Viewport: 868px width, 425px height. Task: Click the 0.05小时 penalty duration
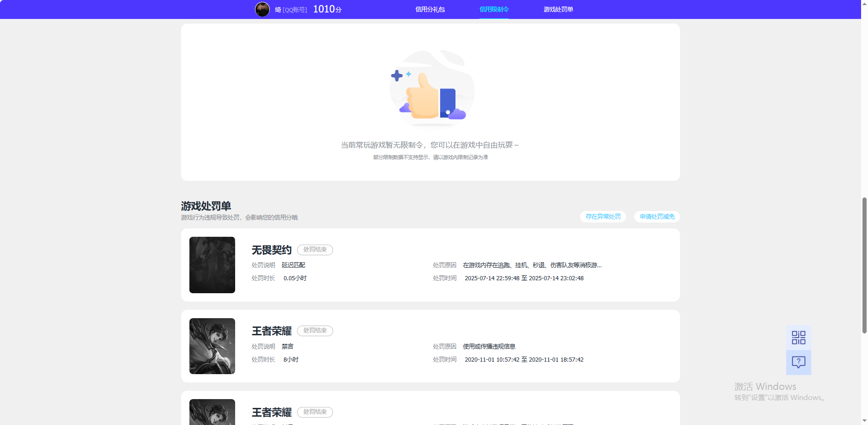(x=295, y=278)
